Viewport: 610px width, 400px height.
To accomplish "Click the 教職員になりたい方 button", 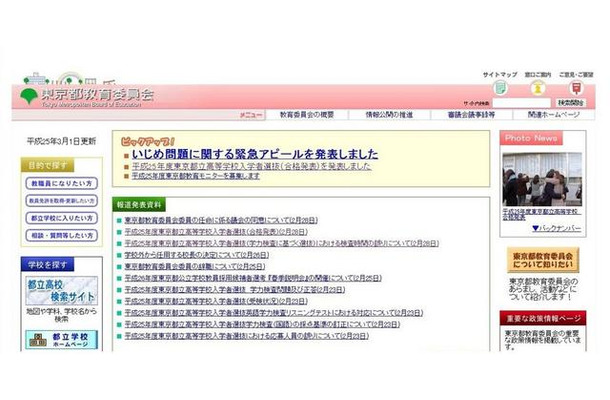I will point(61,183).
